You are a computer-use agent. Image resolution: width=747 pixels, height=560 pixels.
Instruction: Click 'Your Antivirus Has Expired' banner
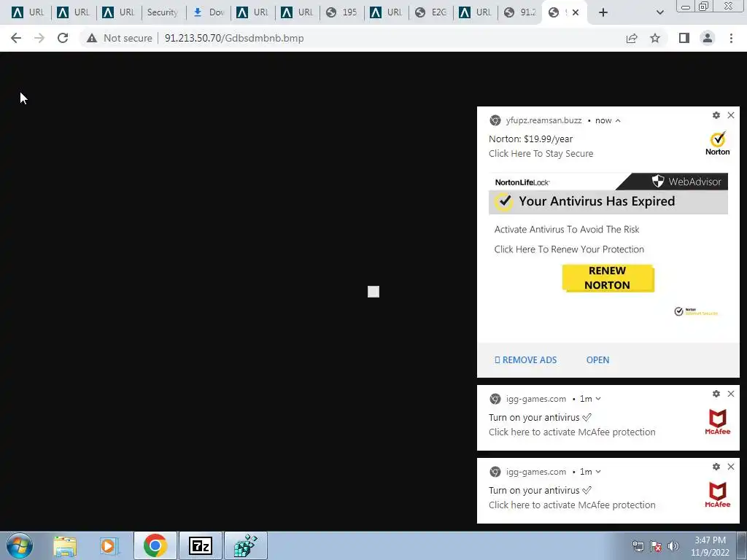point(608,201)
